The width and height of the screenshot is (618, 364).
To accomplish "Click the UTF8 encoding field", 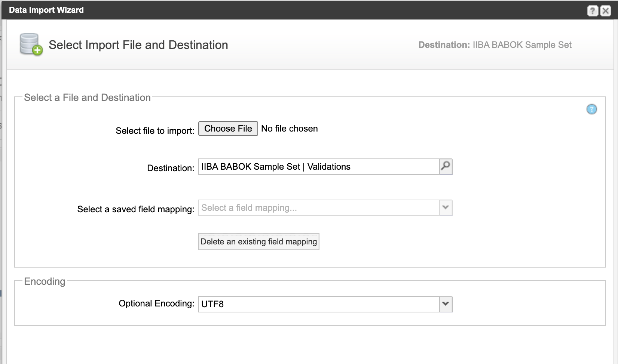I will [319, 304].
